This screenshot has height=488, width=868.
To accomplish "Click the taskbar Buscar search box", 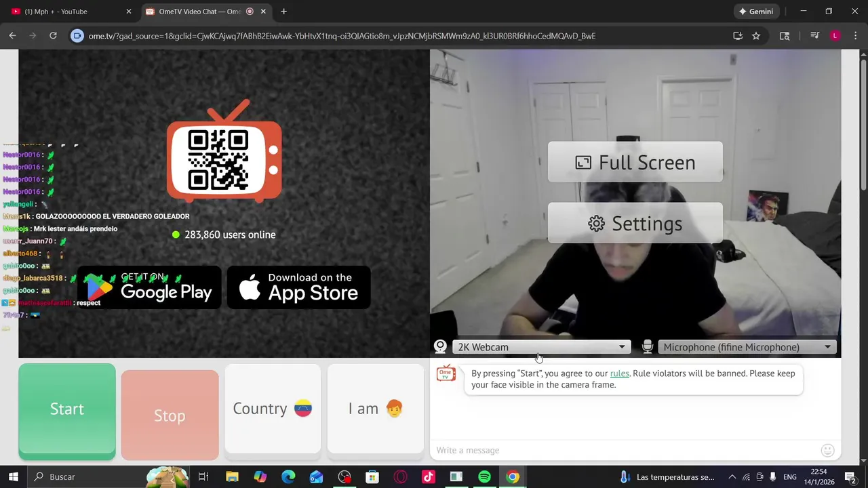I will point(108,476).
